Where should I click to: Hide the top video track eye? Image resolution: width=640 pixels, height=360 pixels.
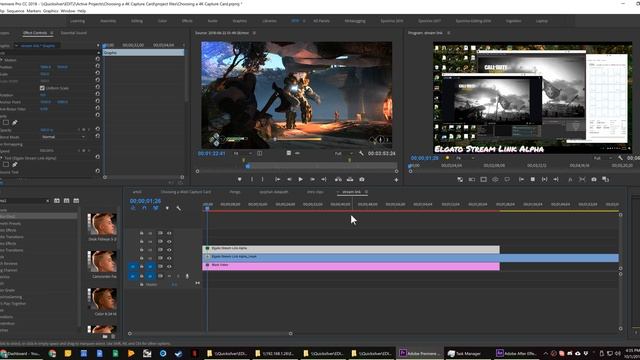tap(169, 233)
